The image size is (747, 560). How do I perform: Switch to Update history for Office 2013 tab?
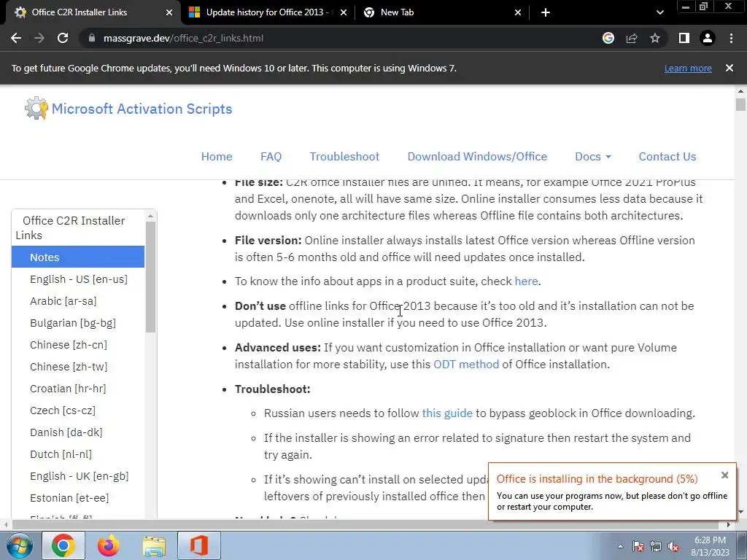tap(268, 12)
